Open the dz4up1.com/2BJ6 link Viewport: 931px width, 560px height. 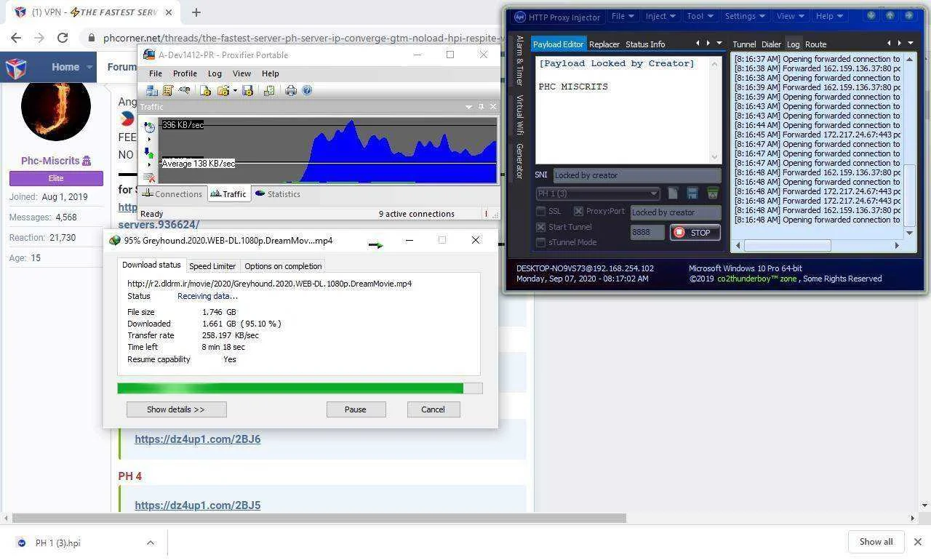click(x=197, y=439)
